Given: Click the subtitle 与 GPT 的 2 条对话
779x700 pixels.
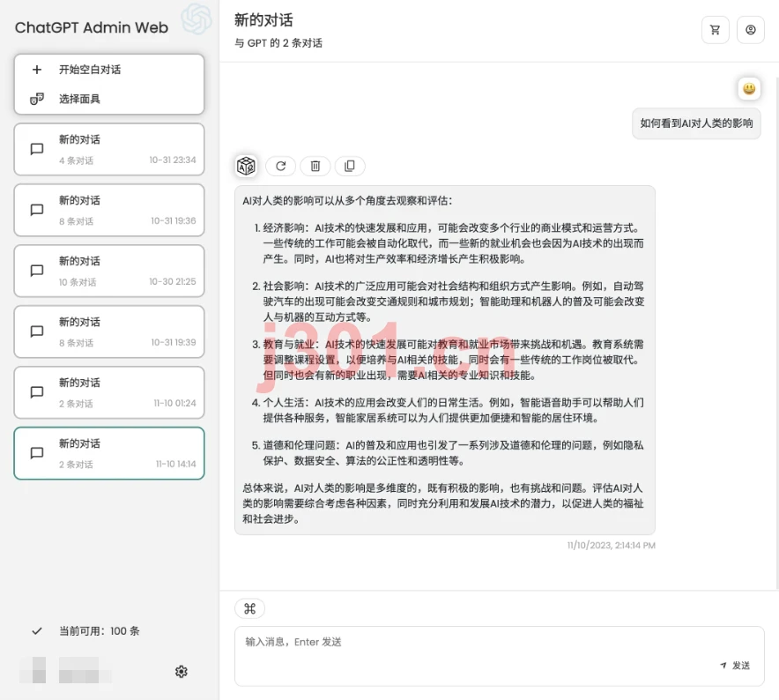Looking at the screenshot, I should tap(278, 43).
